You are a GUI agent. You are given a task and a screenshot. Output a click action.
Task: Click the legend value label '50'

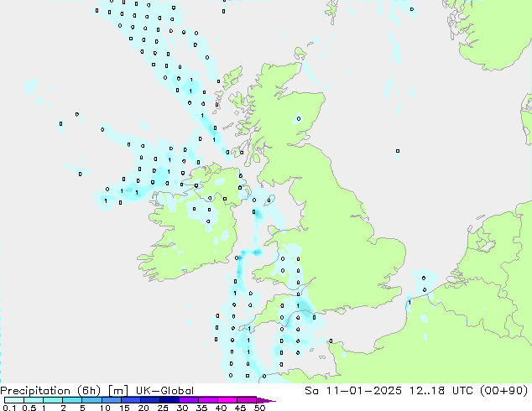click(x=259, y=408)
